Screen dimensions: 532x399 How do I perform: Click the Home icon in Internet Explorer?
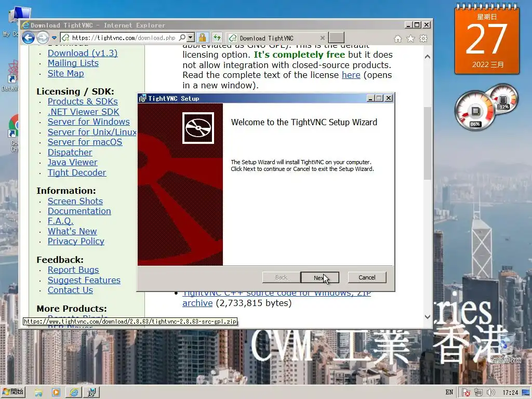[x=398, y=38]
